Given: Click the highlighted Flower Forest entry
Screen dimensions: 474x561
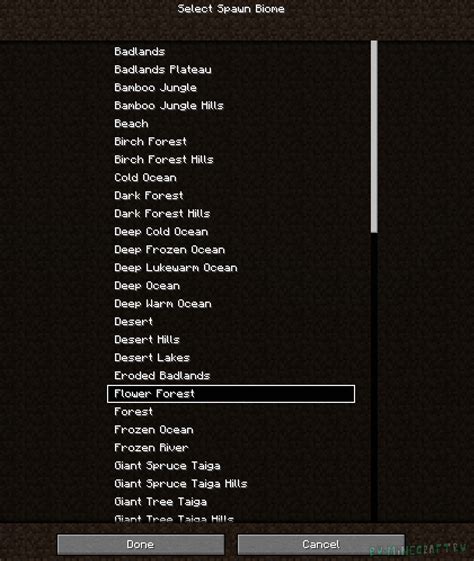Looking at the screenshot, I should tap(231, 394).
